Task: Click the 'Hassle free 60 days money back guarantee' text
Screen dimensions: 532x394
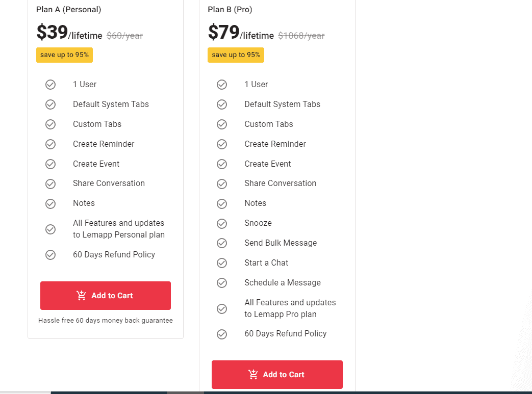Action: coord(106,320)
